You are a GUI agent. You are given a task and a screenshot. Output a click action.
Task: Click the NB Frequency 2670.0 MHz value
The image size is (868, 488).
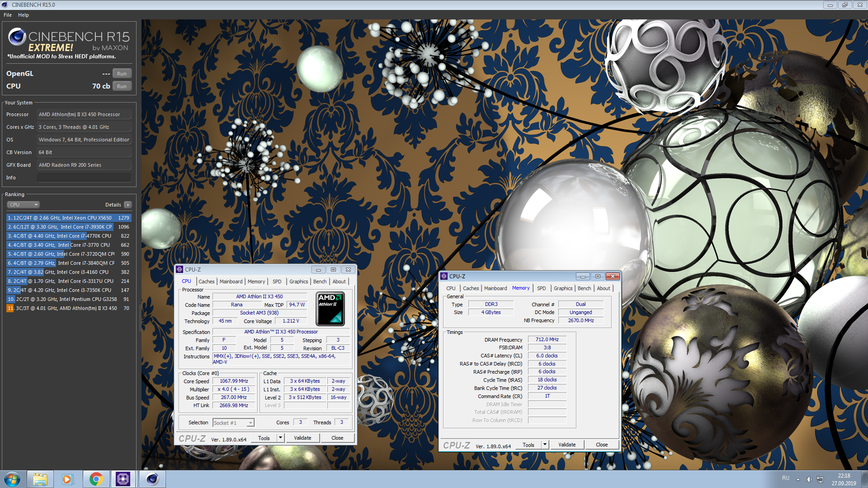(581, 320)
